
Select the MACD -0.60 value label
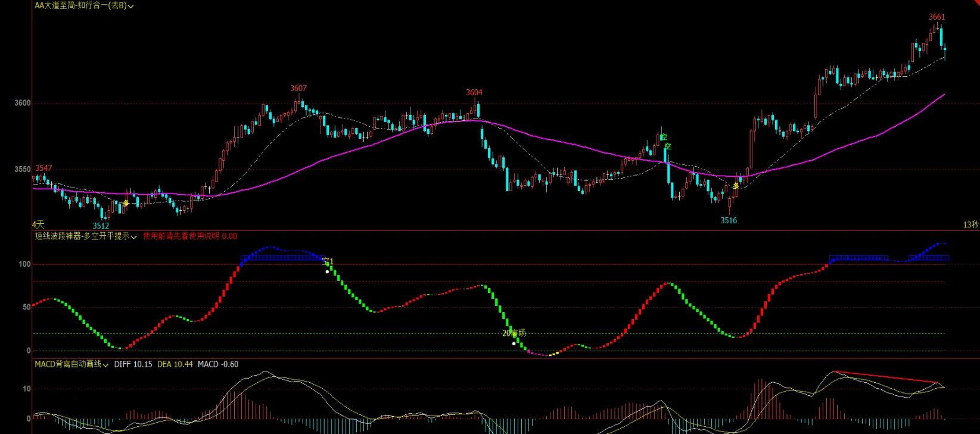218,364
